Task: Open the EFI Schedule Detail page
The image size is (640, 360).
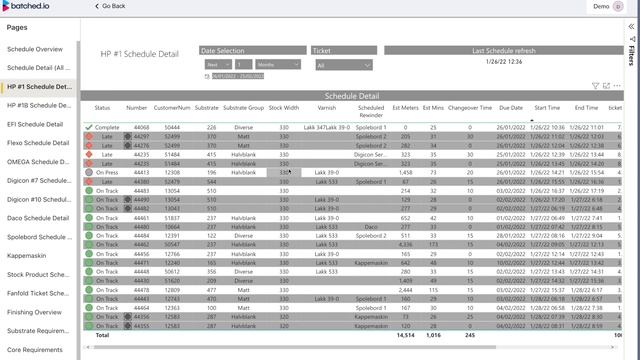Action: tap(35, 124)
